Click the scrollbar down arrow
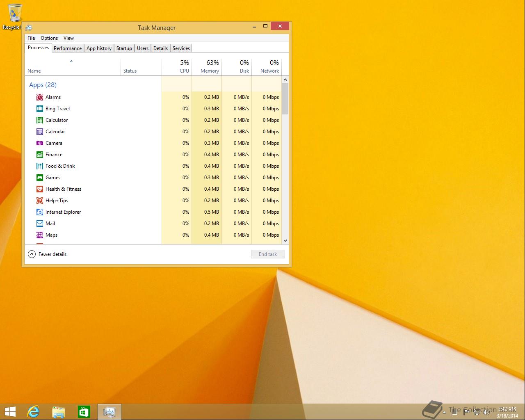The height and width of the screenshot is (420, 525). (x=285, y=241)
